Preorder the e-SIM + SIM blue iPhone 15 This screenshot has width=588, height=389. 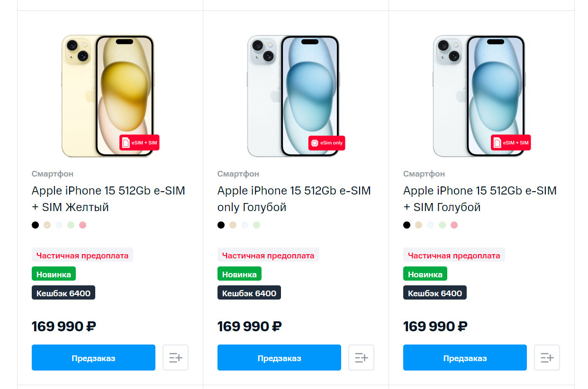(465, 357)
